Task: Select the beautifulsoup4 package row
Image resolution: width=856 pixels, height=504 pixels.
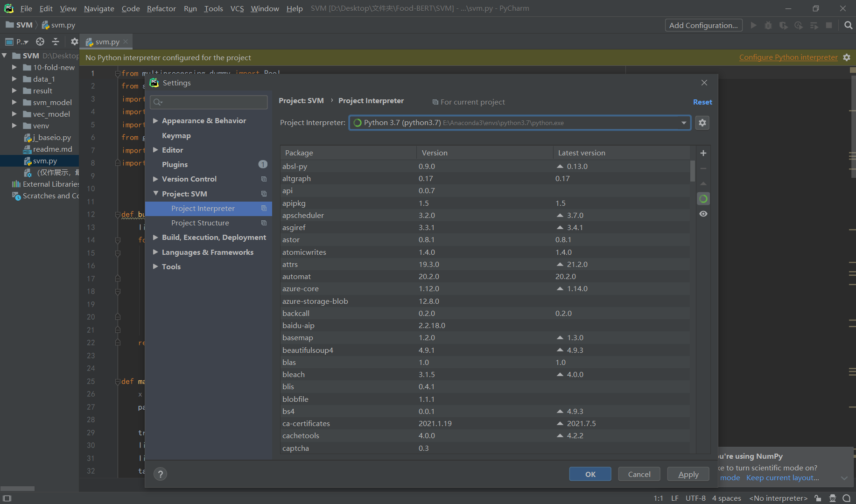Action: 485,350
